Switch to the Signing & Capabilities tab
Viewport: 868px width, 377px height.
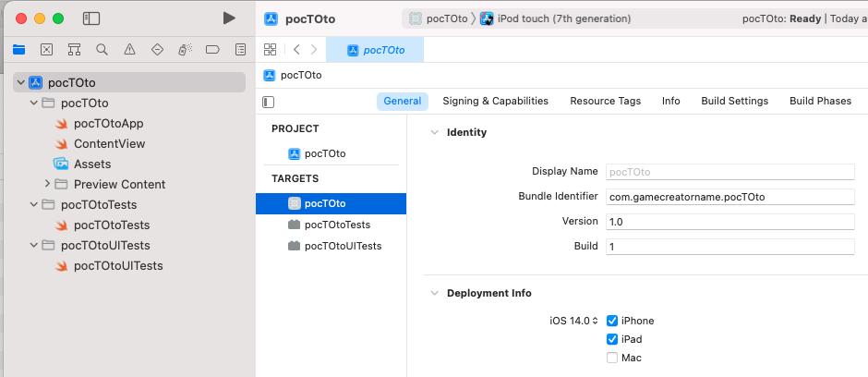tap(495, 101)
